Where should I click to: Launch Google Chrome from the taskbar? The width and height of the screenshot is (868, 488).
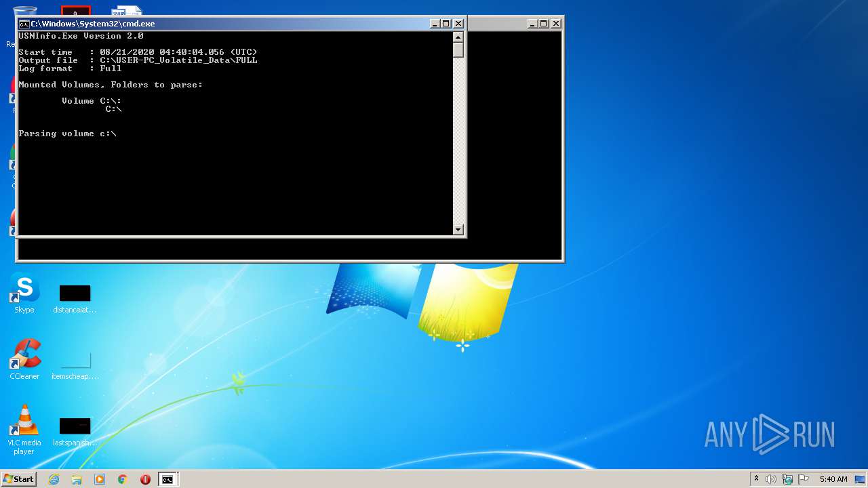(x=123, y=479)
